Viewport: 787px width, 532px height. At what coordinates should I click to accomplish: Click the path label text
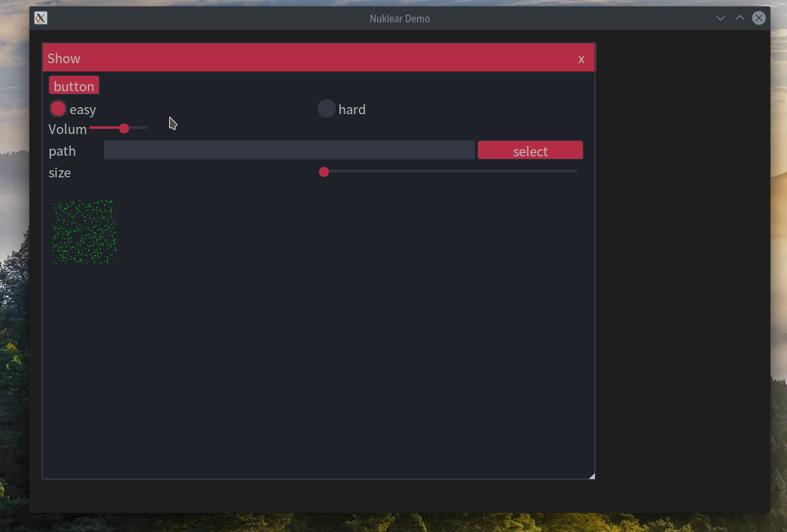coord(62,151)
